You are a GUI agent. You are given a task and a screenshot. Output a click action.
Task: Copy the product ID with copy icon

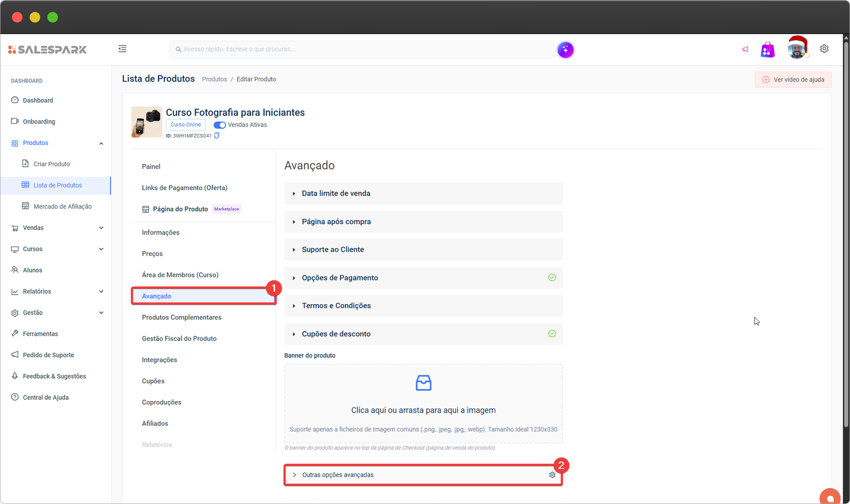(x=217, y=136)
